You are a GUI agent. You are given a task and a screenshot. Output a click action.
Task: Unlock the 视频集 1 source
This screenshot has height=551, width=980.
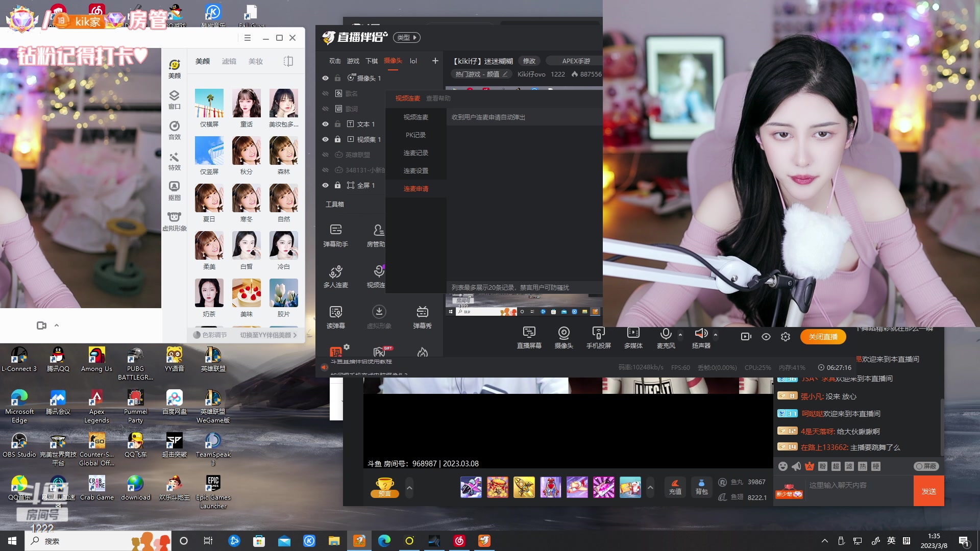point(337,139)
